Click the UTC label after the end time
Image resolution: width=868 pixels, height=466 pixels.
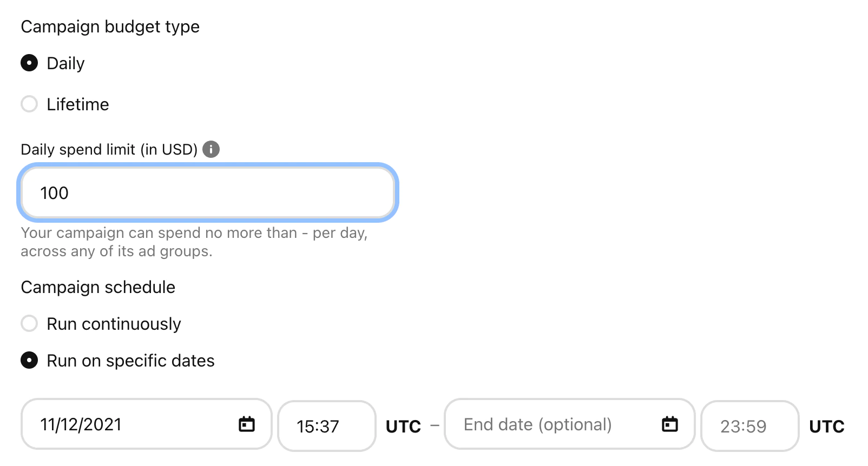point(826,427)
